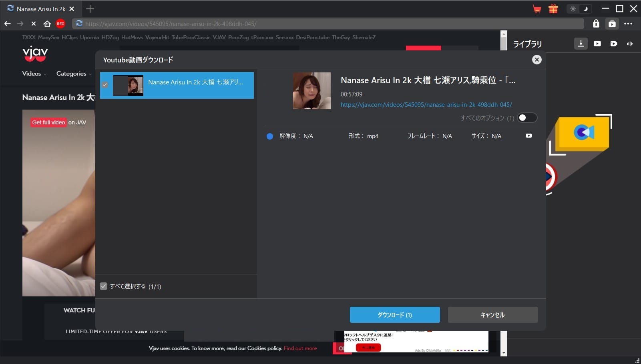Click the video title in dialog details
The width and height of the screenshot is (641, 364).
pos(428,80)
